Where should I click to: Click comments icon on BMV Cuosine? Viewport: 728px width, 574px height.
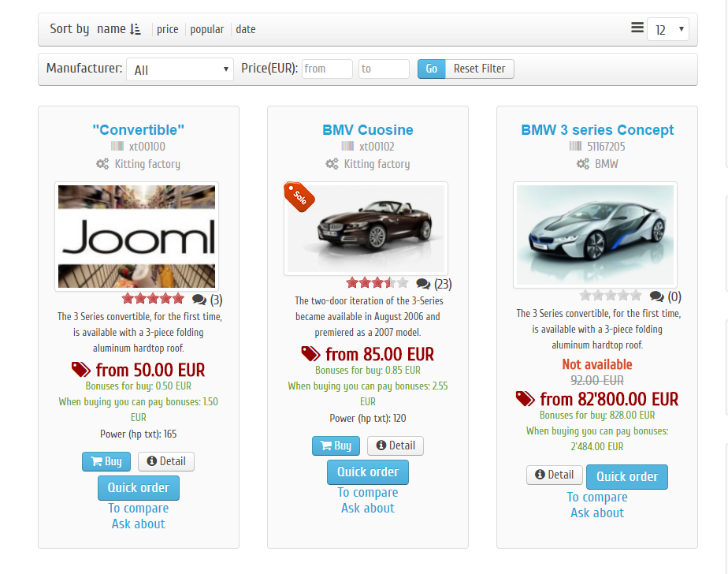423,284
